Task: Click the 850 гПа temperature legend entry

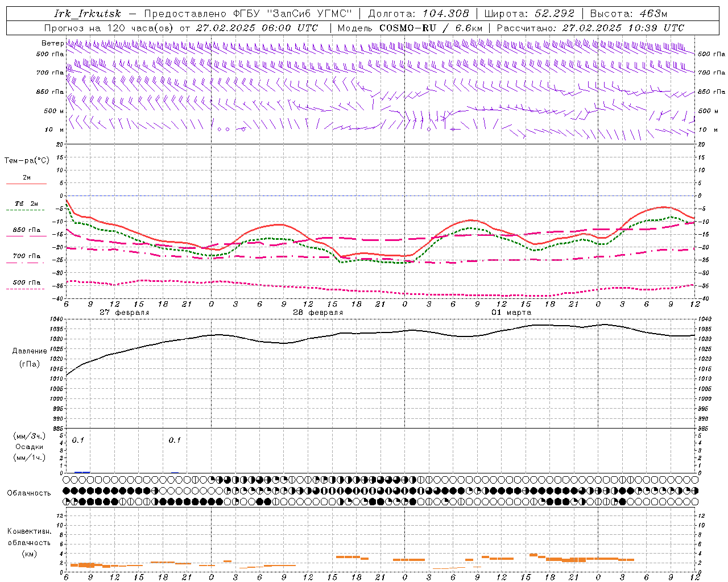Action: pyautogui.click(x=27, y=230)
